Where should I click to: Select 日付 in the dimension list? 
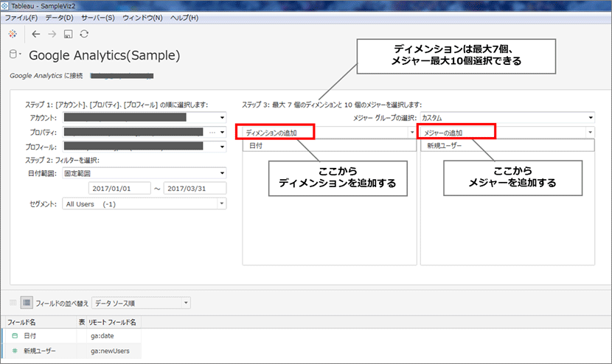pos(330,145)
